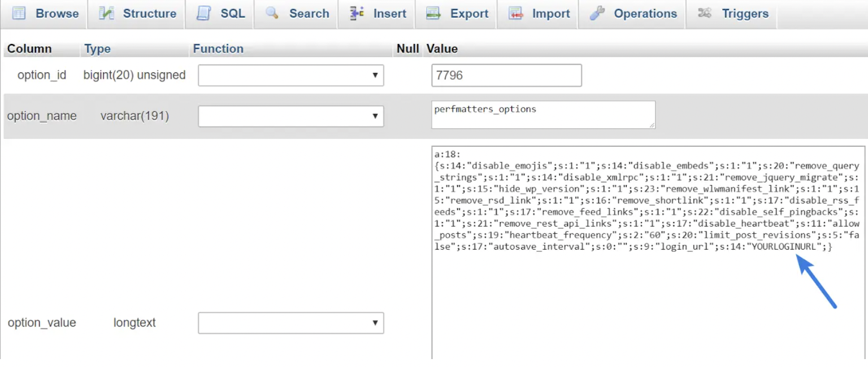Click the Operations wrench icon
This screenshot has width=868, height=367.
pyautogui.click(x=597, y=13)
